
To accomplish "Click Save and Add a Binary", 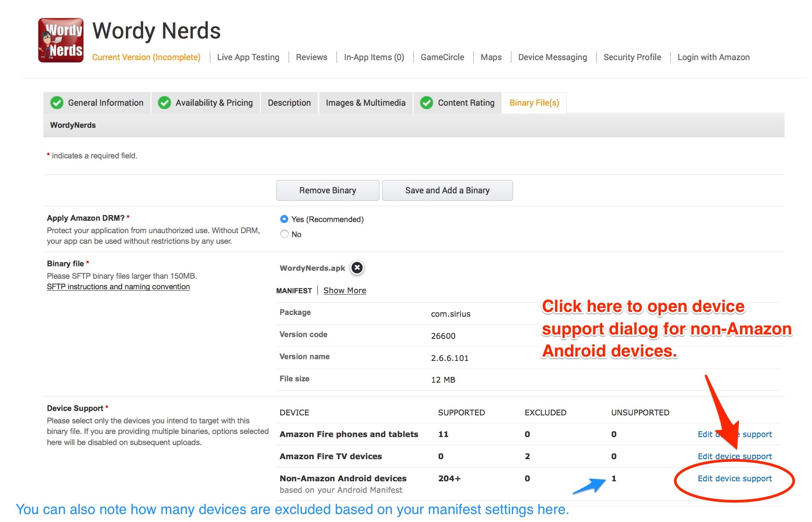I will point(447,190).
